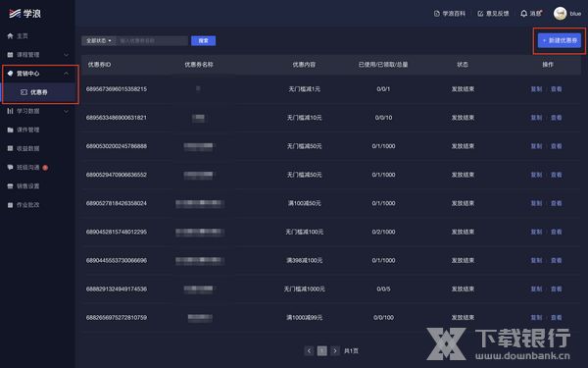Open the 全部状态 status dropdown
The height and width of the screenshot is (368, 588).
click(99, 40)
